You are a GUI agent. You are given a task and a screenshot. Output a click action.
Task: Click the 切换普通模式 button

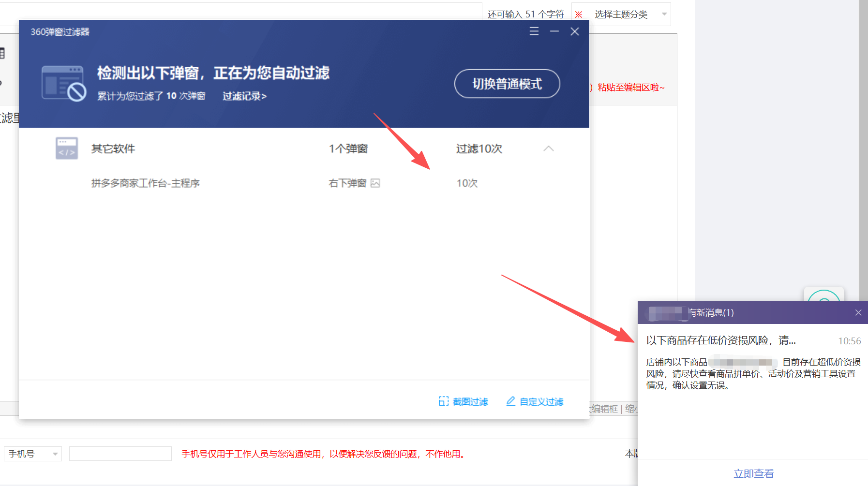(507, 84)
